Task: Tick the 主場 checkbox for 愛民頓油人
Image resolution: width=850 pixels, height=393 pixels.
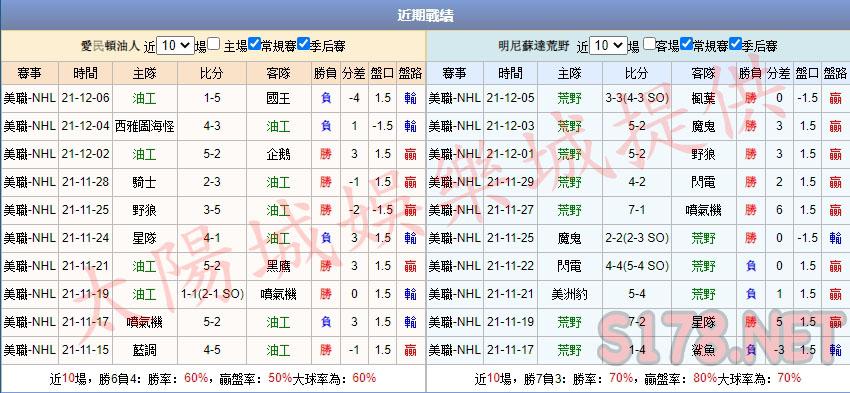Action: pyautogui.click(x=214, y=44)
